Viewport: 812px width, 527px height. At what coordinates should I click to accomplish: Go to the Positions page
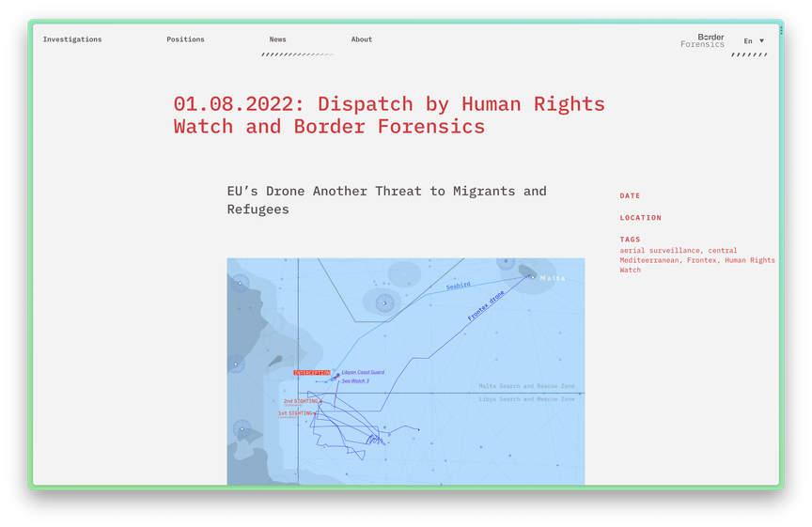point(185,39)
